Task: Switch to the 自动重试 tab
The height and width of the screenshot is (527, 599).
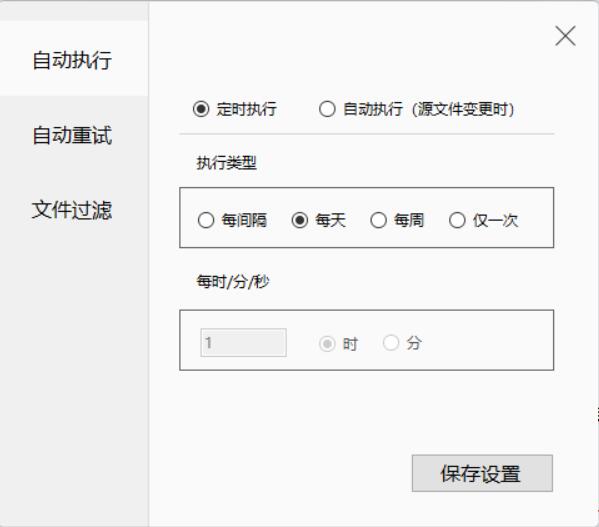Action: [x=72, y=135]
